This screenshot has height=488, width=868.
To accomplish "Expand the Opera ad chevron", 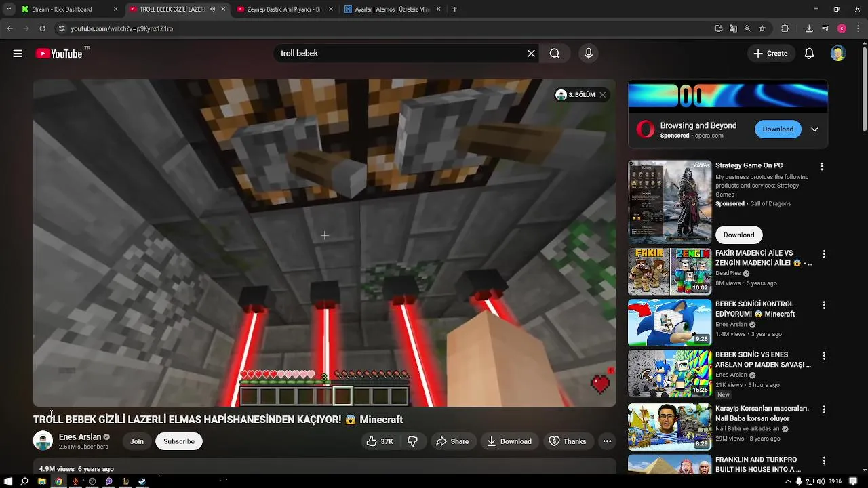I will (814, 129).
